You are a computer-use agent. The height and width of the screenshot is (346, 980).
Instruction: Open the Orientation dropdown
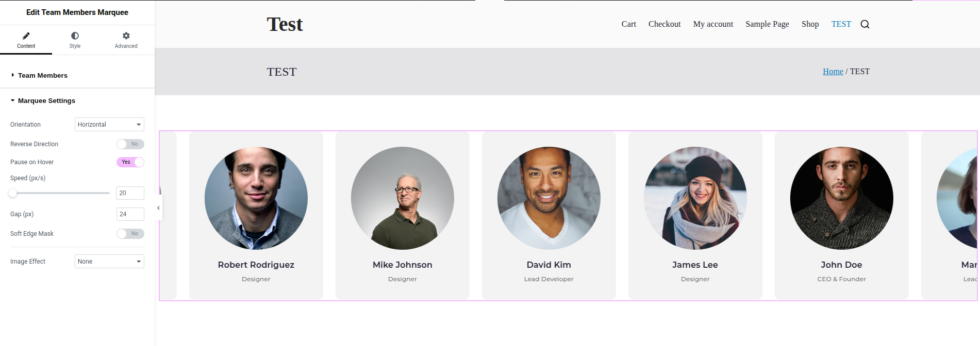tap(109, 124)
